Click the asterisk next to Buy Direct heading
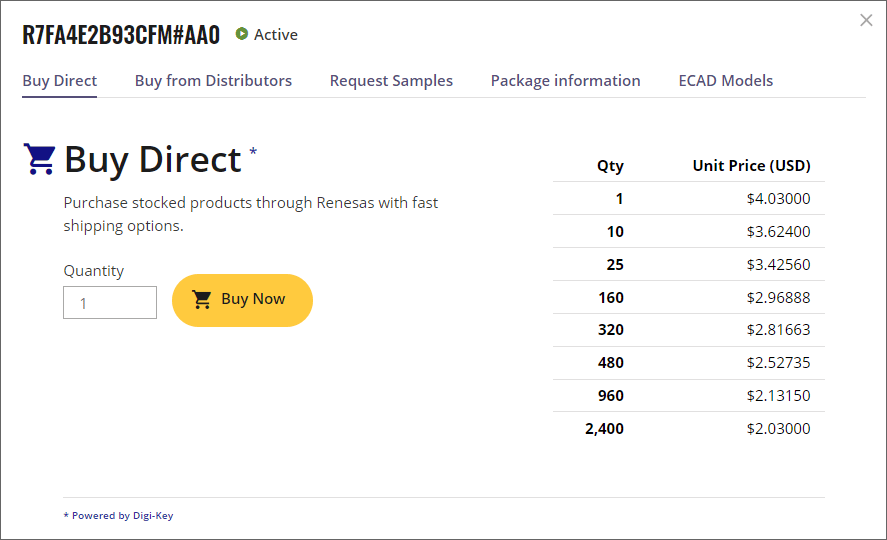The height and width of the screenshot is (540, 887). [253, 152]
